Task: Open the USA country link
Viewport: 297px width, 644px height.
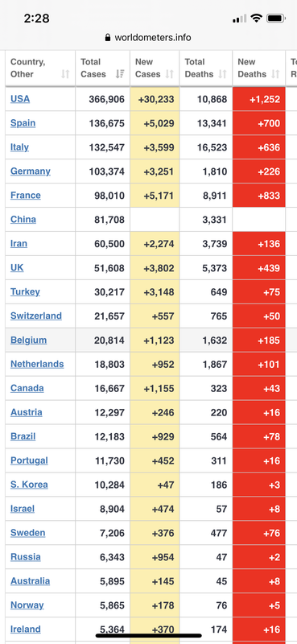Action: [x=20, y=99]
